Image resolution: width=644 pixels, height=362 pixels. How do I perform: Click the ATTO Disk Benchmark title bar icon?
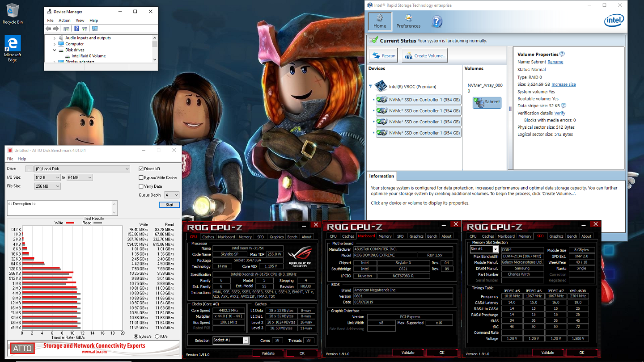[10, 150]
